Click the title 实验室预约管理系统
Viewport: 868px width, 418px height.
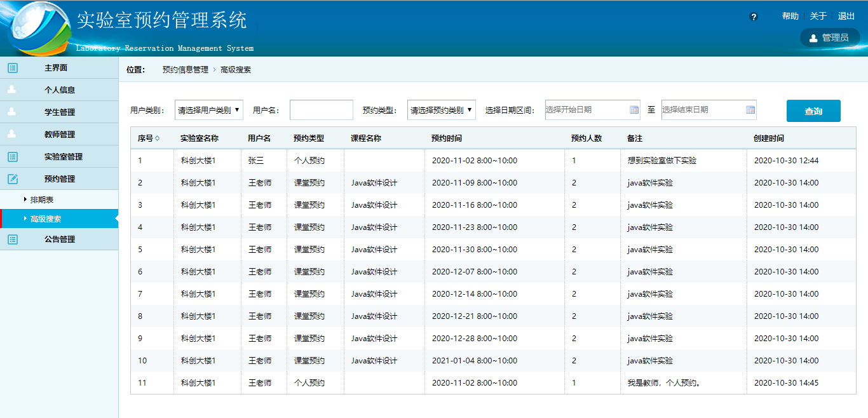pos(162,20)
